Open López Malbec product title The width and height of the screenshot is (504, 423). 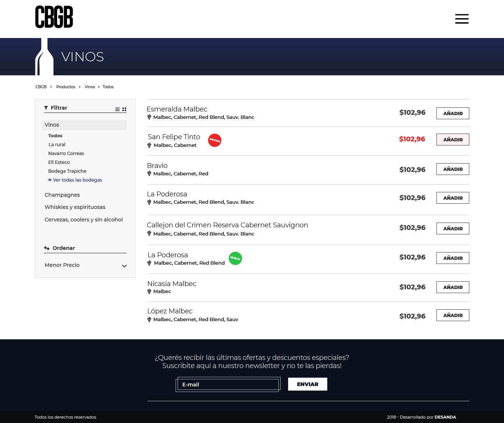coord(170,311)
